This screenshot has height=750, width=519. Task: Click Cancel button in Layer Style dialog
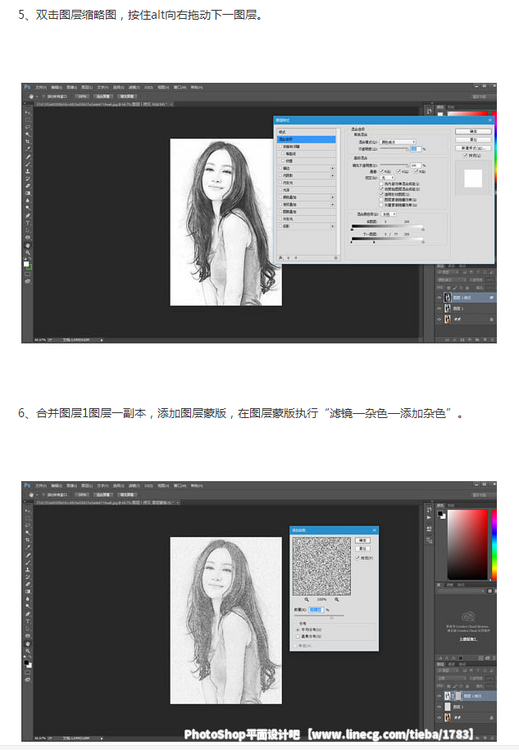473,140
